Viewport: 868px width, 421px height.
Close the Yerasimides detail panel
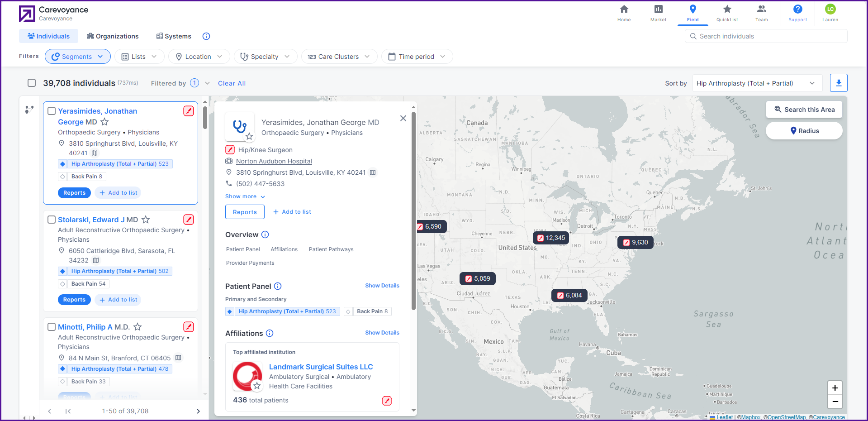(403, 118)
